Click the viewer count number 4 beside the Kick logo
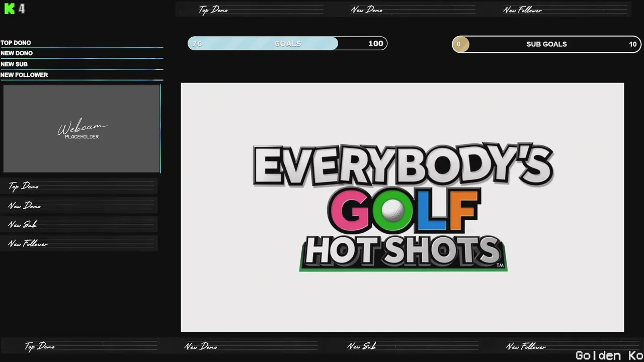This screenshot has width=644, height=362. click(22, 9)
